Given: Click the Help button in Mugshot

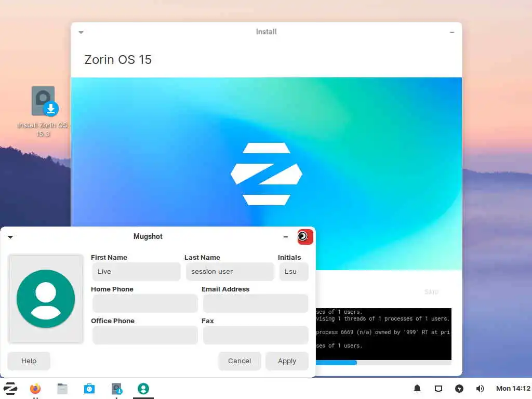Looking at the screenshot, I should pos(29,361).
